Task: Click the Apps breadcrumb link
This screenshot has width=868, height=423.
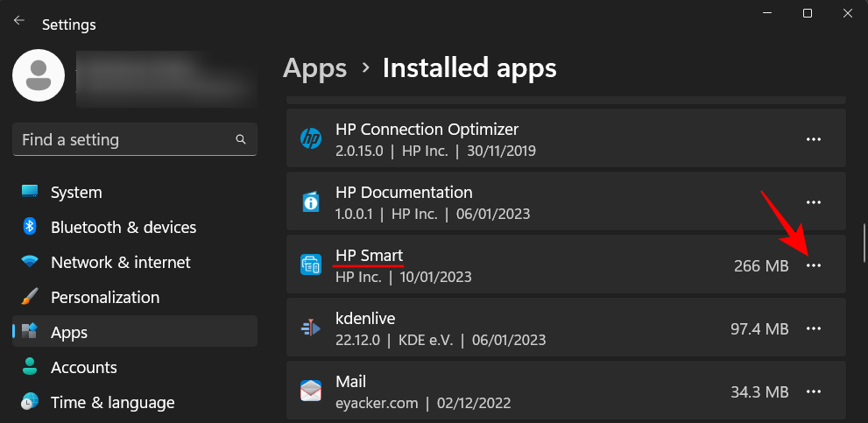Action: pyautogui.click(x=315, y=67)
